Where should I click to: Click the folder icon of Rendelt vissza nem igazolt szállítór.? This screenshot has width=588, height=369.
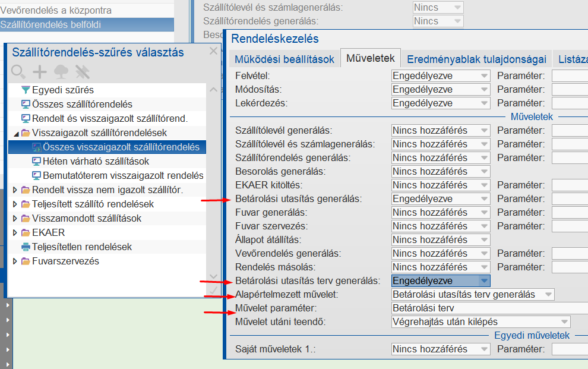26,190
